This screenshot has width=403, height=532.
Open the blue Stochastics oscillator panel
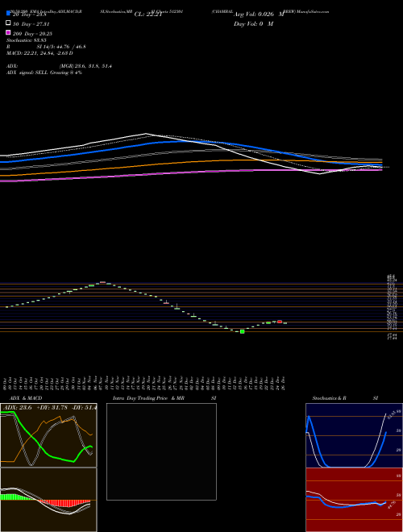point(354,435)
